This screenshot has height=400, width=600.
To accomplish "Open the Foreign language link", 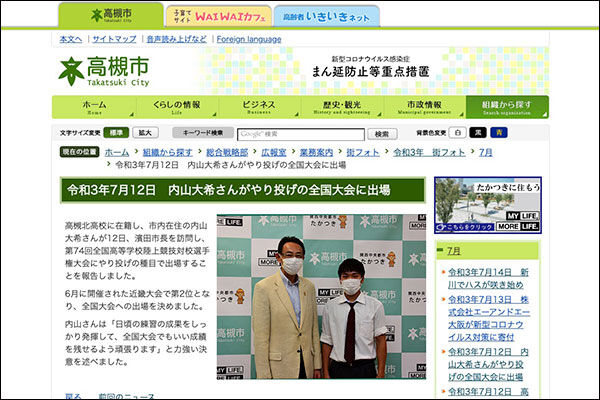I will [x=249, y=39].
